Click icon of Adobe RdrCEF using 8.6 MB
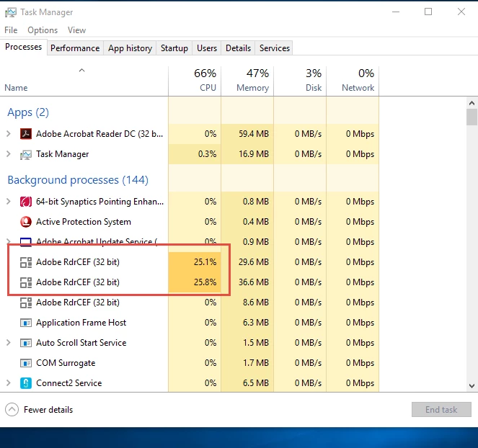This screenshot has width=478, height=448. click(26, 303)
